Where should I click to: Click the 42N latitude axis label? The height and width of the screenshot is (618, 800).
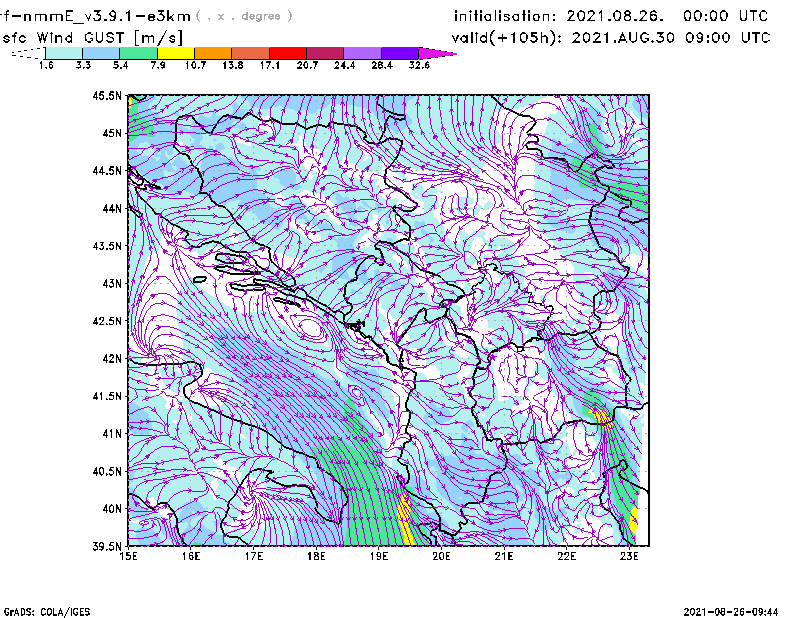[112, 359]
